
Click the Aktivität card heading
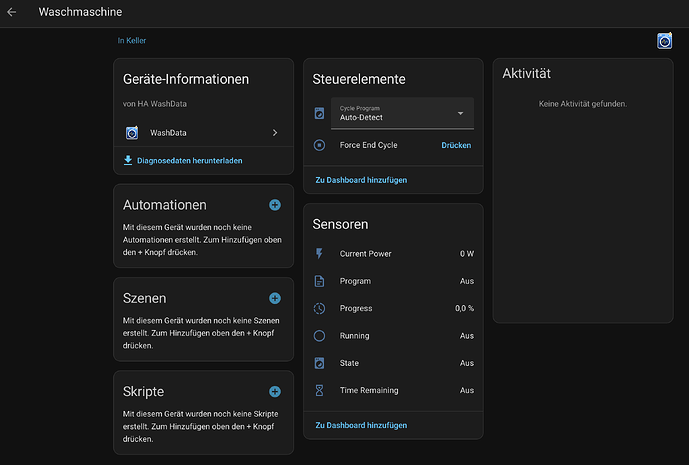(x=526, y=73)
